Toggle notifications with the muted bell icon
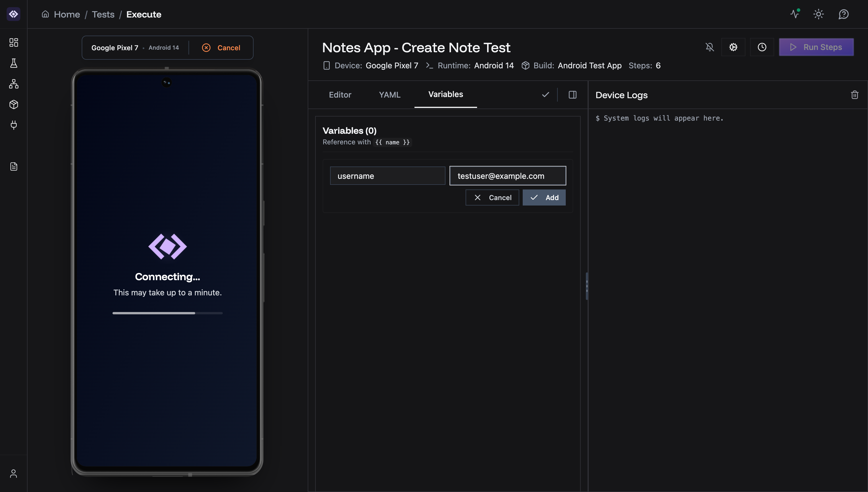This screenshot has width=868, height=492. 710,47
